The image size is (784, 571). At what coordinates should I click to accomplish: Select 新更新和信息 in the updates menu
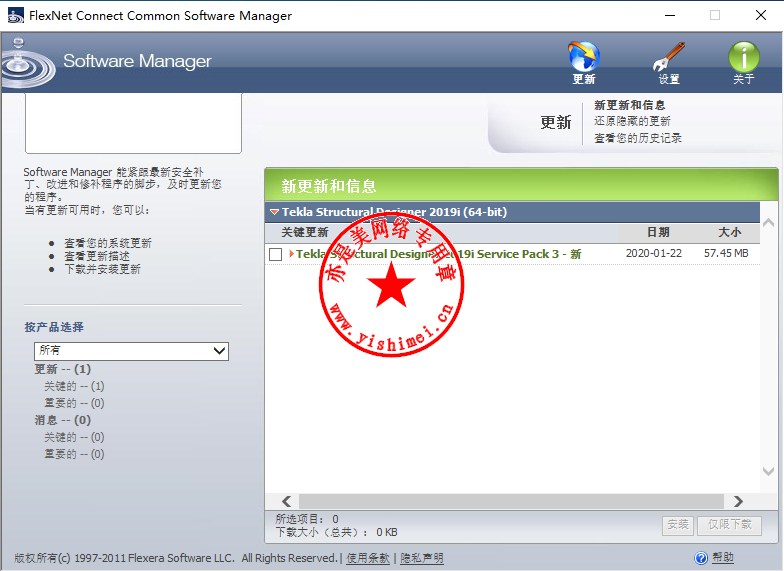click(x=630, y=105)
